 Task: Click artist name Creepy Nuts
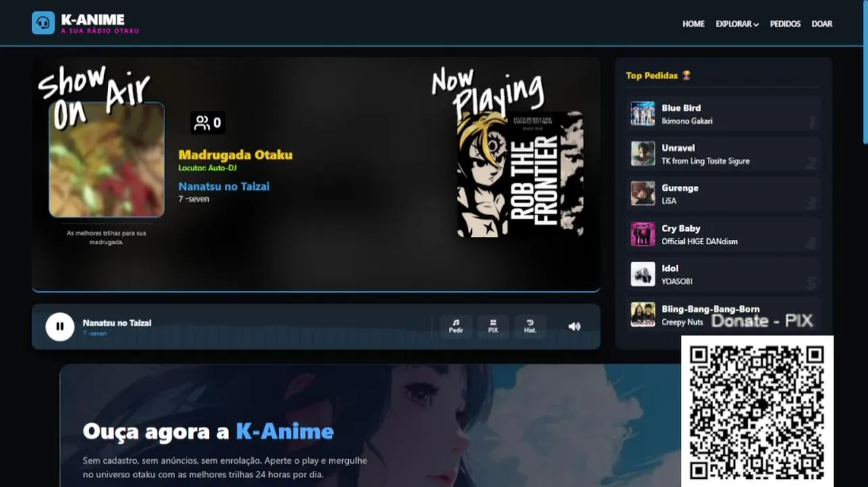pyautogui.click(x=682, y=322)
